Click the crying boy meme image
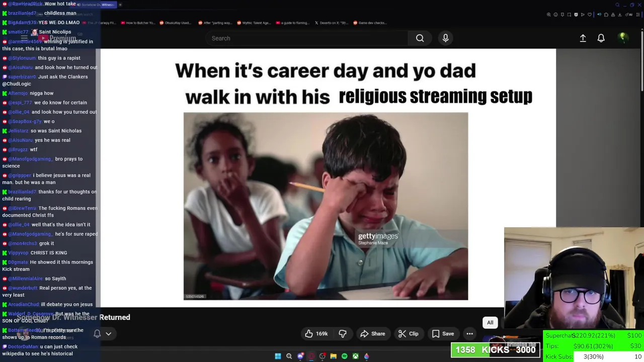Image resolution: width=644 pixels, height=362 pixels. click(x=326, y=206)
